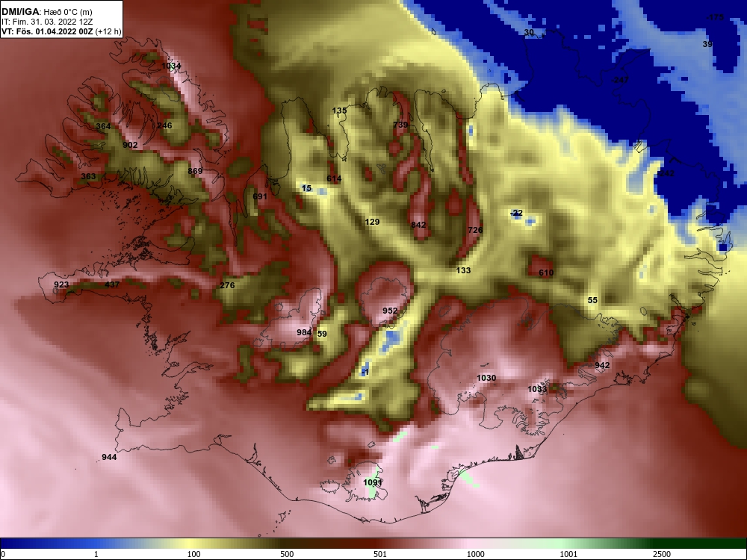Click the -175 value label
Image resolution: width=747 pixels, height=560 pixels.
click(x=715, y=17)
